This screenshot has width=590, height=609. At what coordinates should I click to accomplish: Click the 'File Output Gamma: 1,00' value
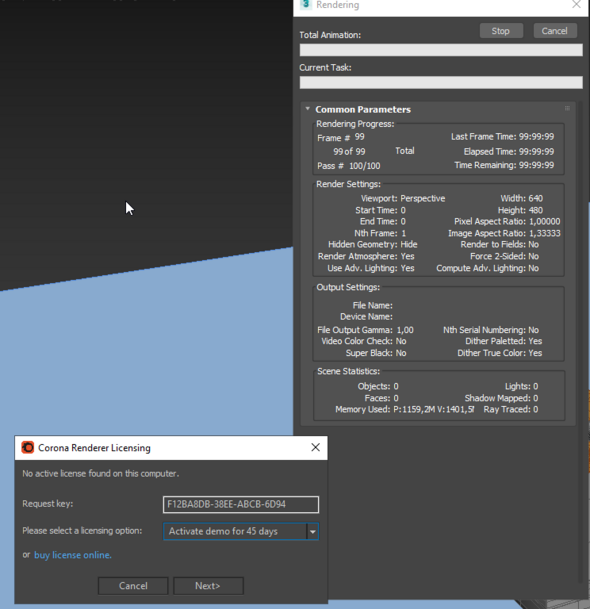(365, 330)
